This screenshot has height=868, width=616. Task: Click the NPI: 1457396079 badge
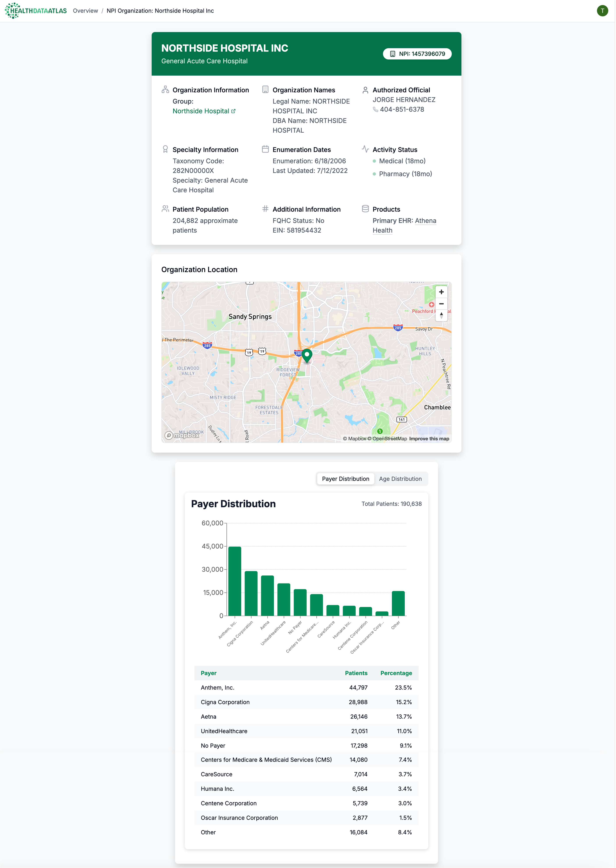click(x=417, y=54)
